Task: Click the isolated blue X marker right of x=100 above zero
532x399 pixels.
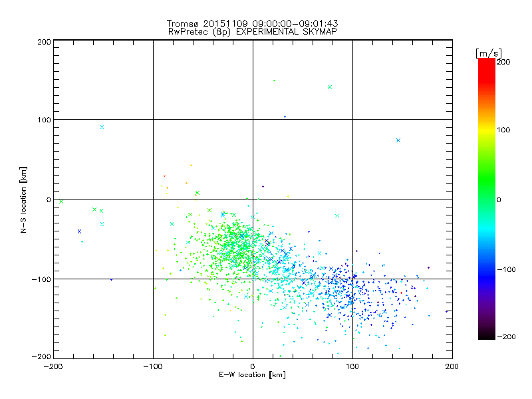Action: pyautogui.click(x=398, y=140)
